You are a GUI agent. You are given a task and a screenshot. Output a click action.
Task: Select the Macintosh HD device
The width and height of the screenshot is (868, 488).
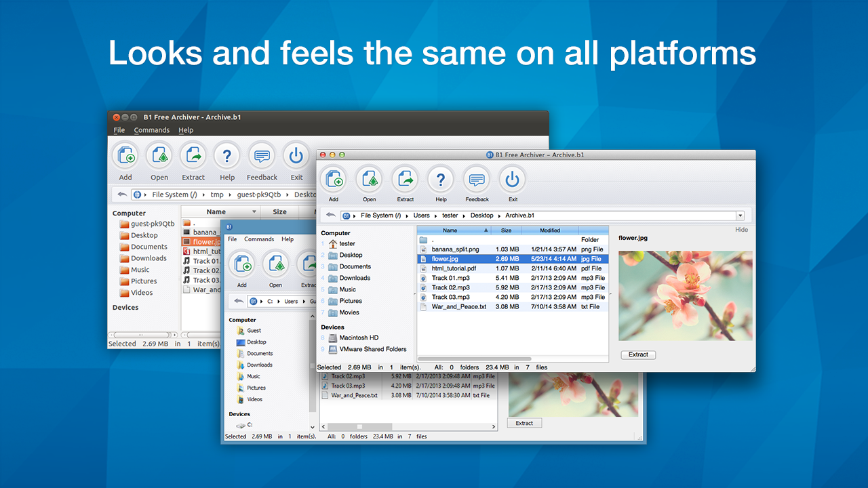pyautogui.click(x=359, y=338)
